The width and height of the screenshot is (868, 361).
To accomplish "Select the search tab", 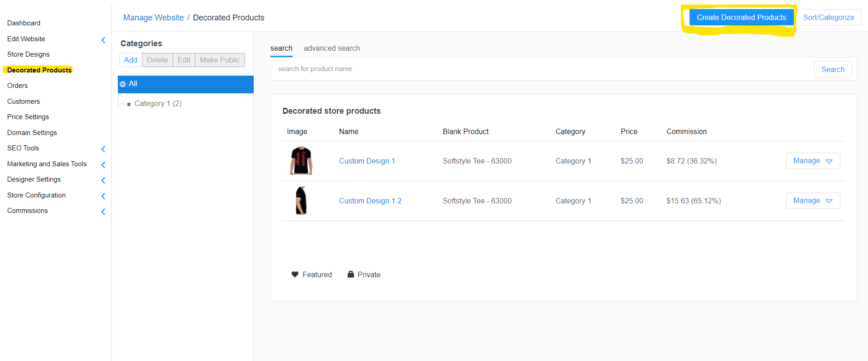I will 281,48.
